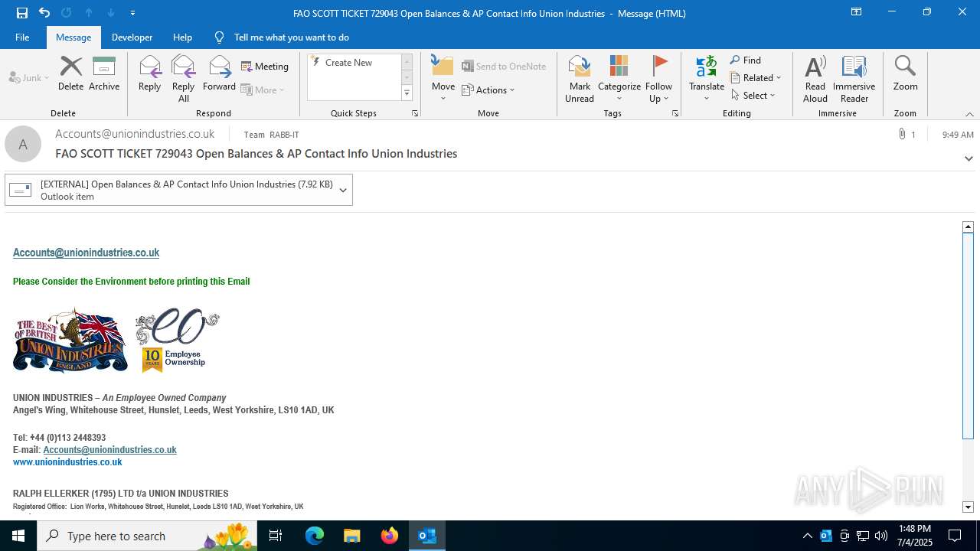Show hidden system tray icons
980x551 pixels.
(807, 536)
